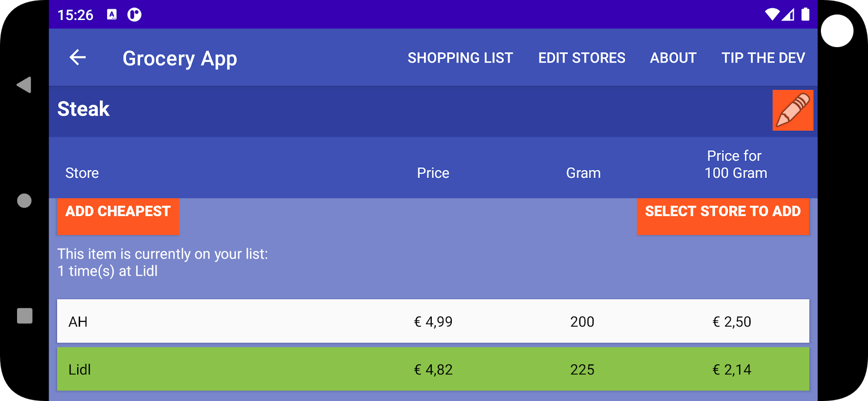The image size is (868, 401).
Task: Click the Price for 100 Gram header
Action: tap(735, 164)
